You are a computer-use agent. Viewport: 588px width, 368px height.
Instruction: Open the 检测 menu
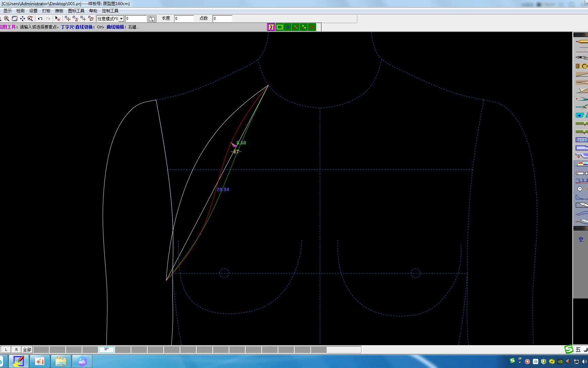[x=20, y=11]
